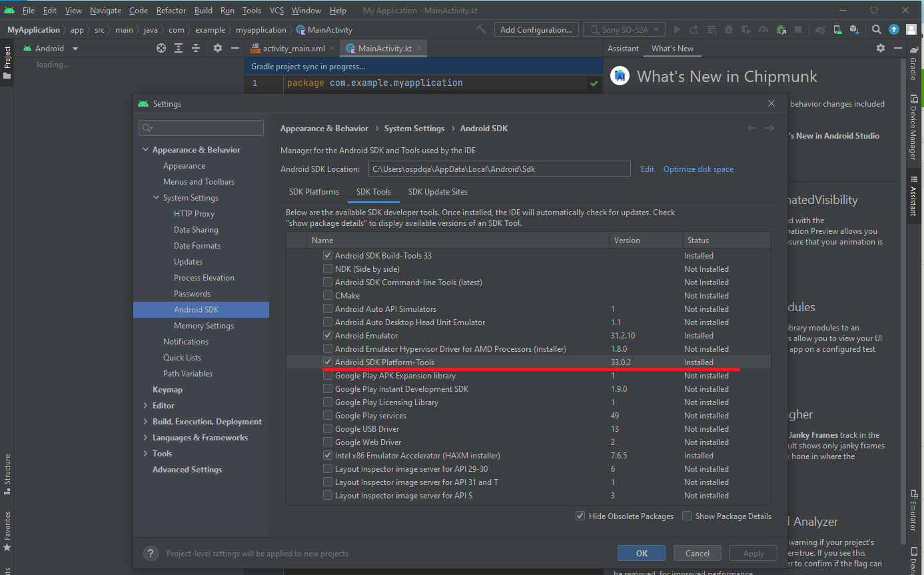The height and width of the screenshot is (575, 924).
Task: Select Memory Settings in settings tree
Action: coord(204,326)
